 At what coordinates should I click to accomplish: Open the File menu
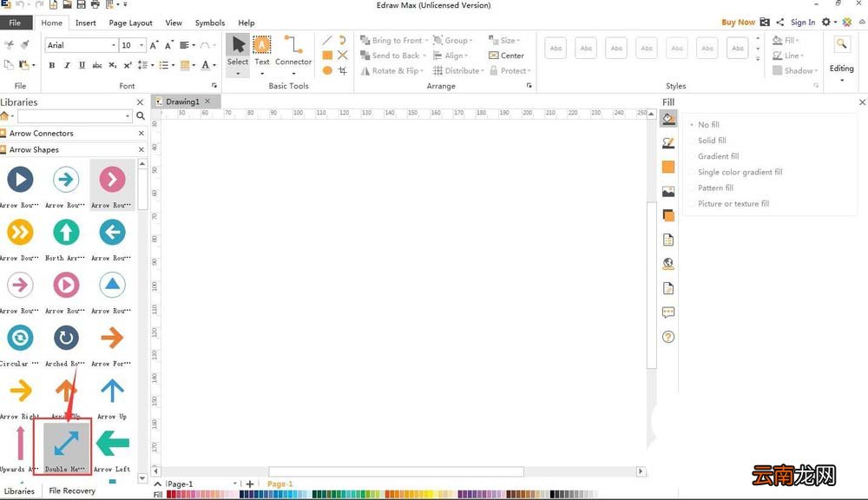pyautogui.click(x=15, y=23)
